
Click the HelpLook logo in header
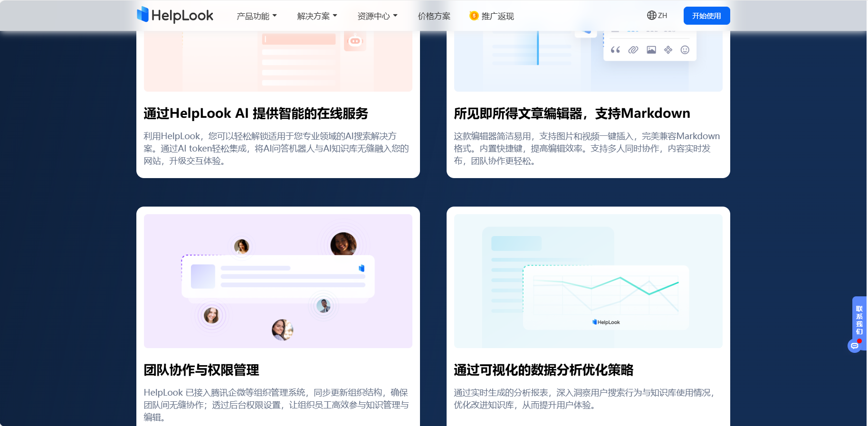pos(175,15)
